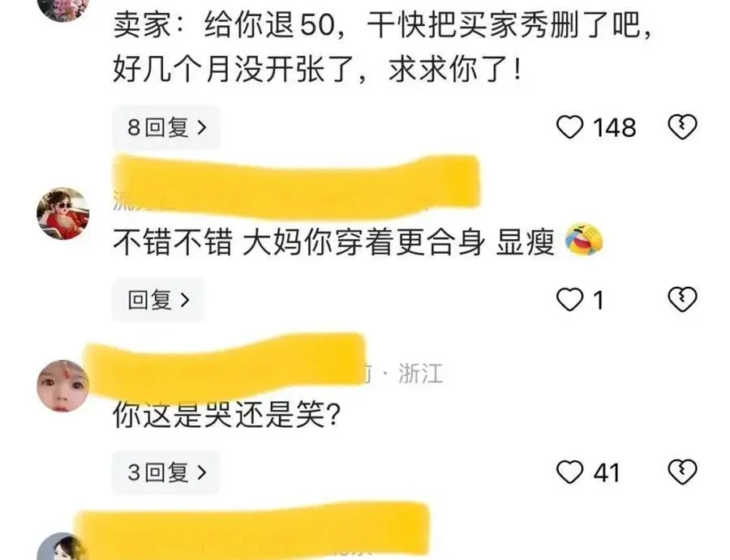Like the seller refund comment with 148 likes
The image size is (730, 560).
[570, 127]
